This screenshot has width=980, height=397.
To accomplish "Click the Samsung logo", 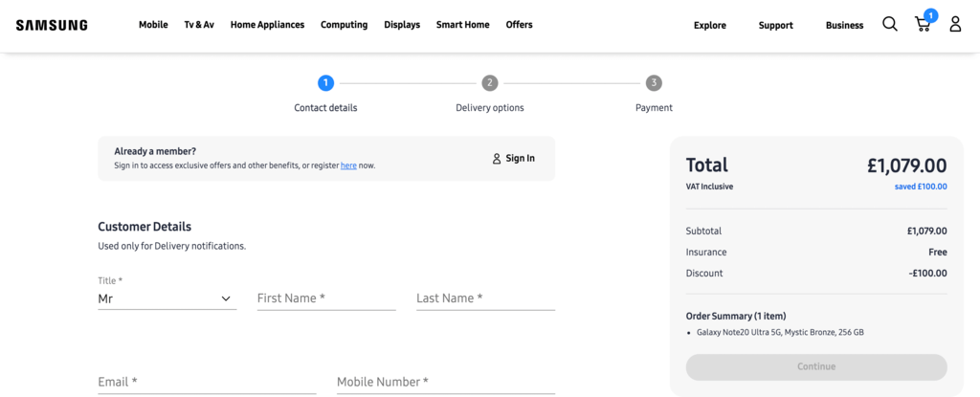I will point(52,25).
